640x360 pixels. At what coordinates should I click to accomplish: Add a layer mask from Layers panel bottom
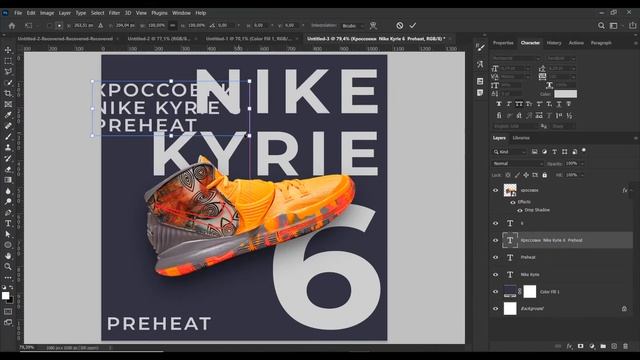580,346
